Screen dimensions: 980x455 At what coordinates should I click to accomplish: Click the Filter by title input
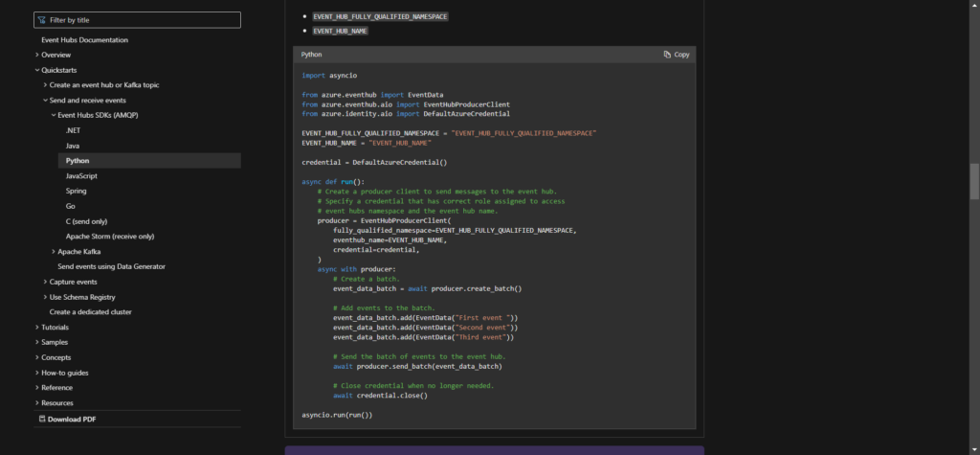tap(144, 19)
